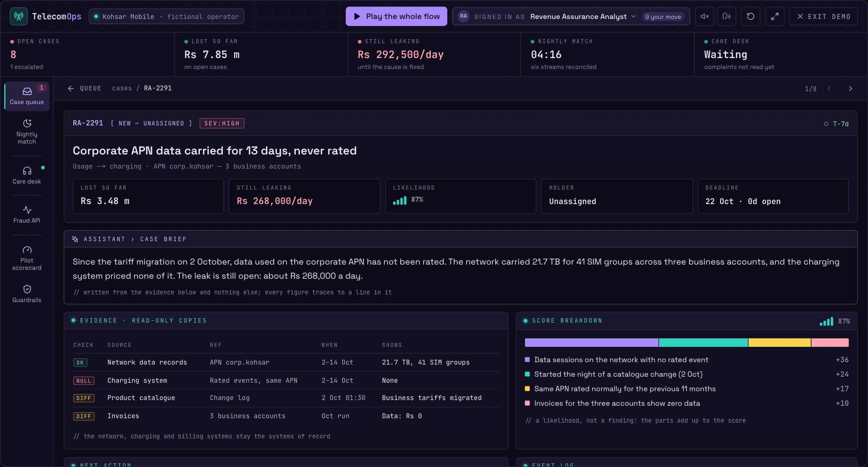Screen dimensions: 868x467
Task: Click the DIFF badge for Product catalogue
Action: [x=84, y=398]
